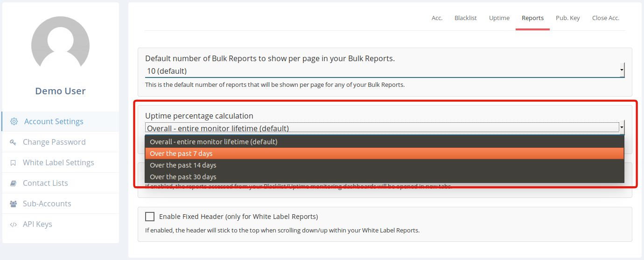644x260 pixels.
Task: Open the Pub. Key tab
Action: click(568, 18)
